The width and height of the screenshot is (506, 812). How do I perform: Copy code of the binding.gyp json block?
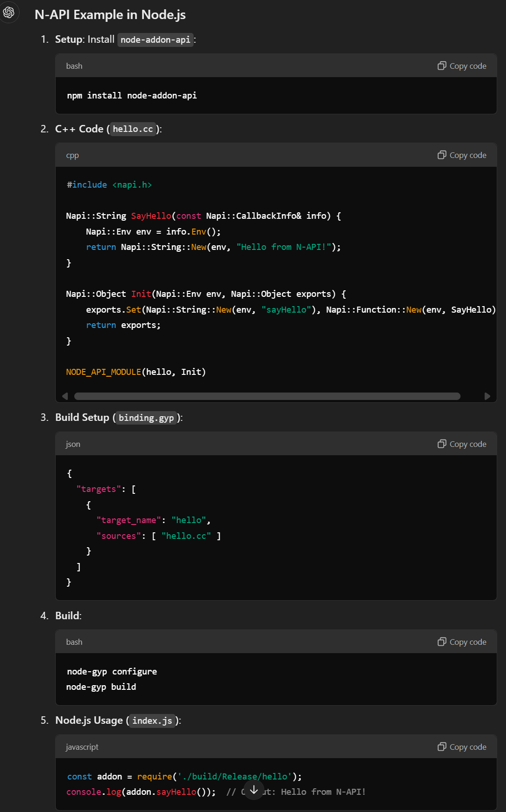(462, 444)
